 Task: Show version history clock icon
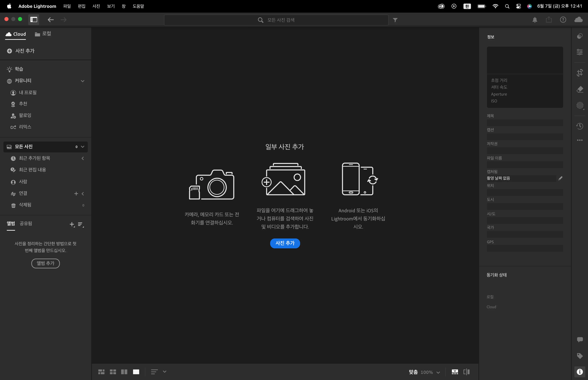coord(580,126)
